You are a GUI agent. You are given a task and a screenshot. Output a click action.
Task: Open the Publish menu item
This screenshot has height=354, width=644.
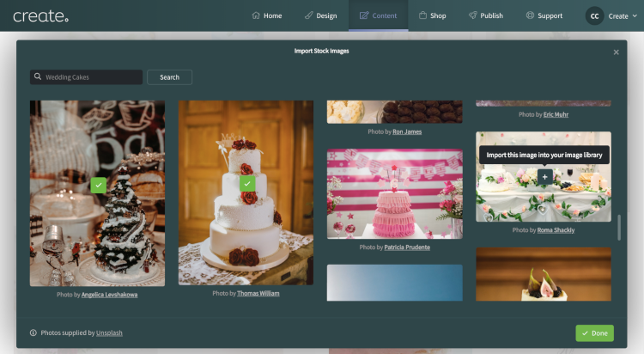point(486,15)
